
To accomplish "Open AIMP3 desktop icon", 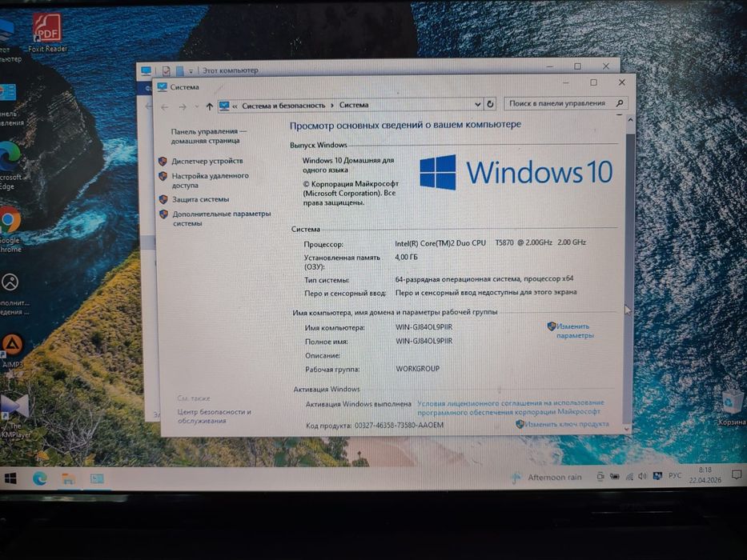I will coord(12,350).
